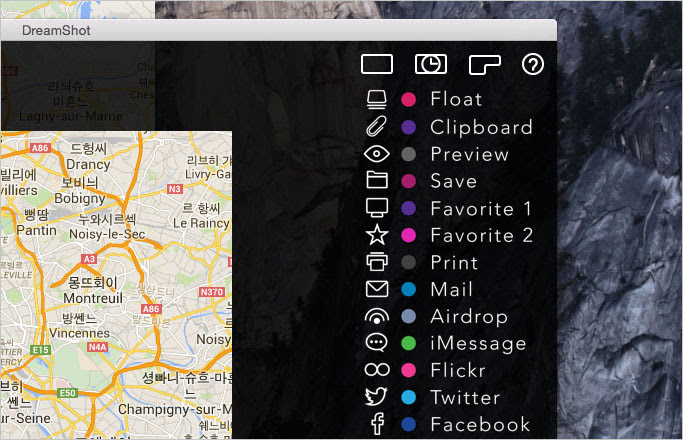683x440 pixels.
Task: Choose the Float destination label
Action: click(456, 99)
